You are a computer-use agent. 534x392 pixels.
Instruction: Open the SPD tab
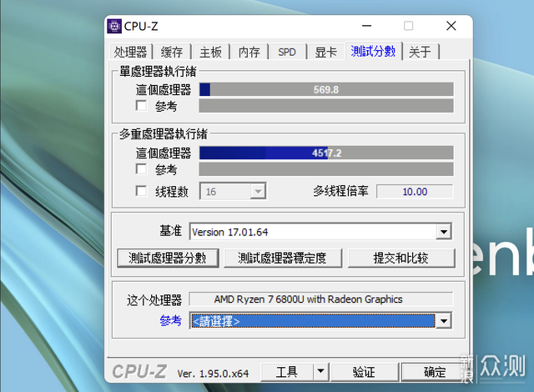287,53
